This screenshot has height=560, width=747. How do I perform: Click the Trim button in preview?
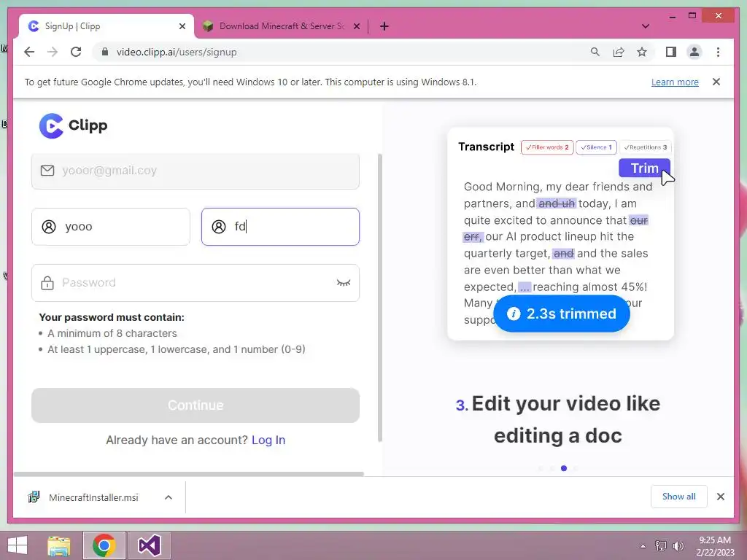644,168
